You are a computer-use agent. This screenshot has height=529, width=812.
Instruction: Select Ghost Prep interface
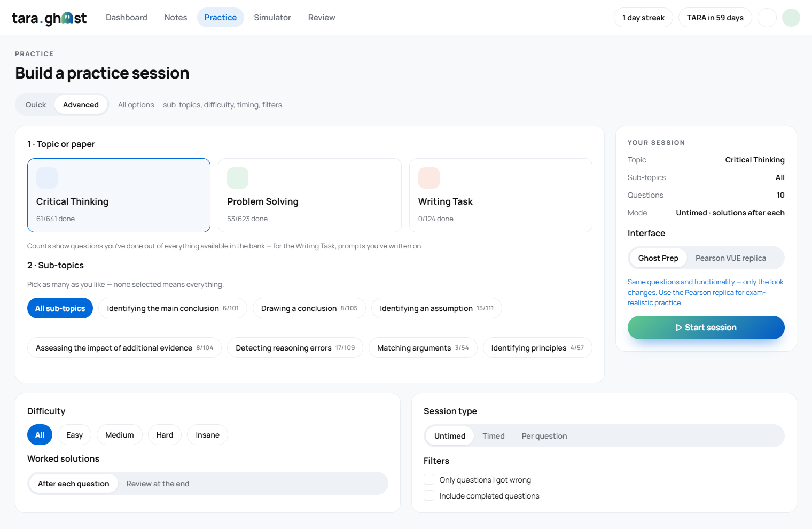[x=658, y=258]
